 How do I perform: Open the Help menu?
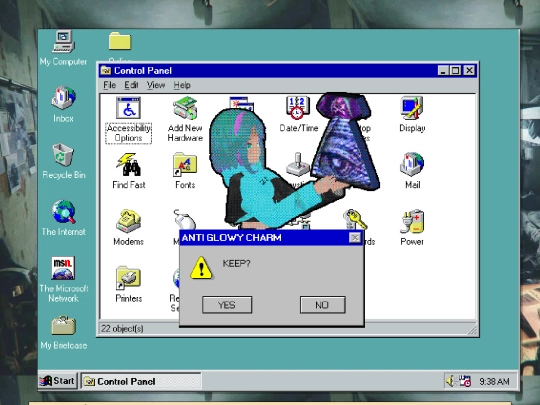click(x=182, y=85)
